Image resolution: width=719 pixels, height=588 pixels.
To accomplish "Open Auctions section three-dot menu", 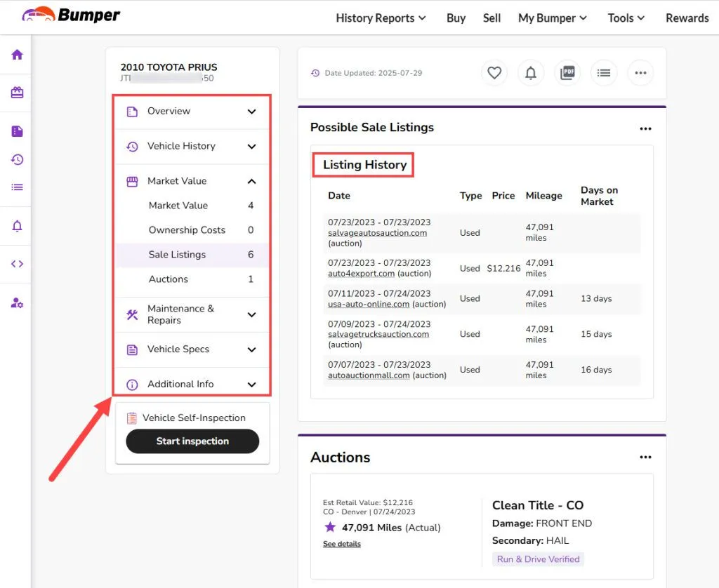I will point(646,457).
